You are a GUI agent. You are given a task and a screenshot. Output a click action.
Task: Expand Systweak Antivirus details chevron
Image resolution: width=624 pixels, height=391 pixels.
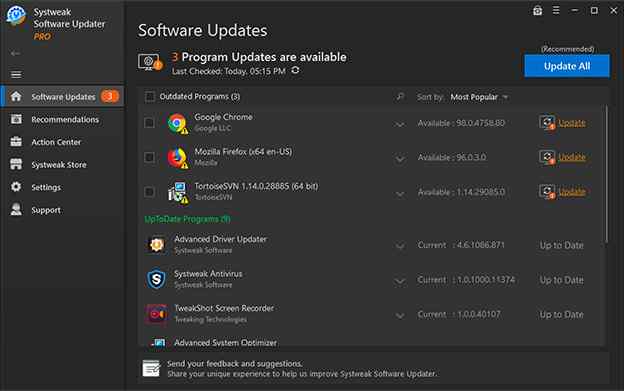point(400,281)
